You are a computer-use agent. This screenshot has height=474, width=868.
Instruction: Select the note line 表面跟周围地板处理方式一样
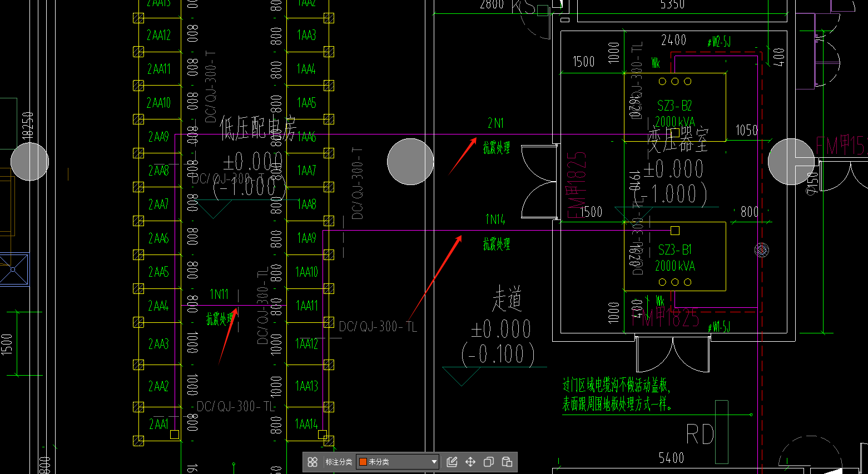(617, 403)
